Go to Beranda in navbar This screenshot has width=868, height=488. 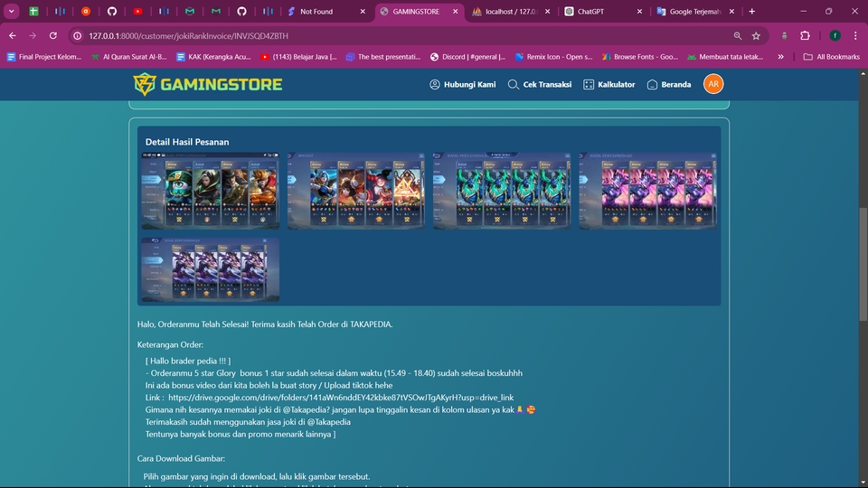669,84
